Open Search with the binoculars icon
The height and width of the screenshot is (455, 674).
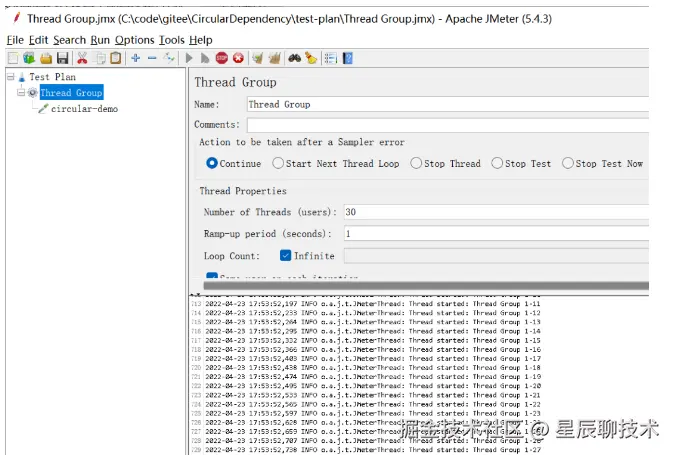[294, 58]
